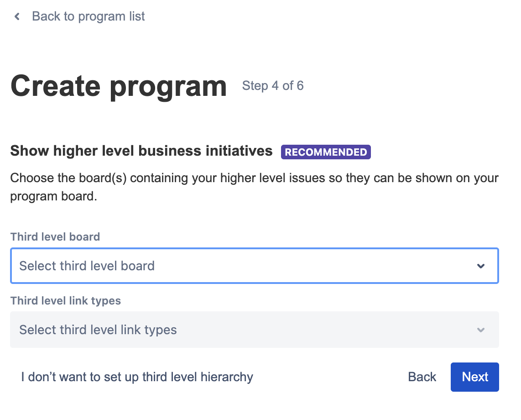This screenshot has width=521, height=420.
Task: Click the Create program heading
Action: coord(119,86)
